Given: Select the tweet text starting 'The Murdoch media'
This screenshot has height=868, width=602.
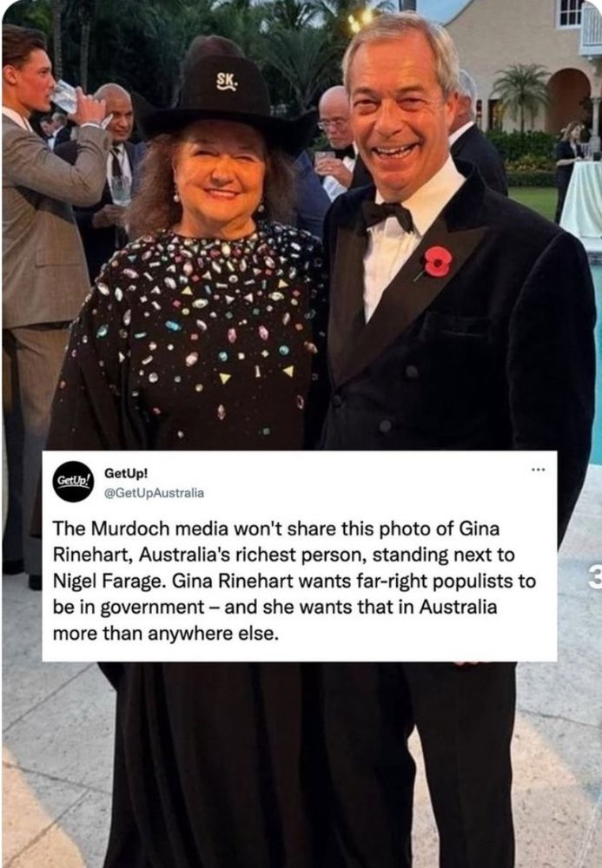Looking at the screenshot, I should [294, 582].
